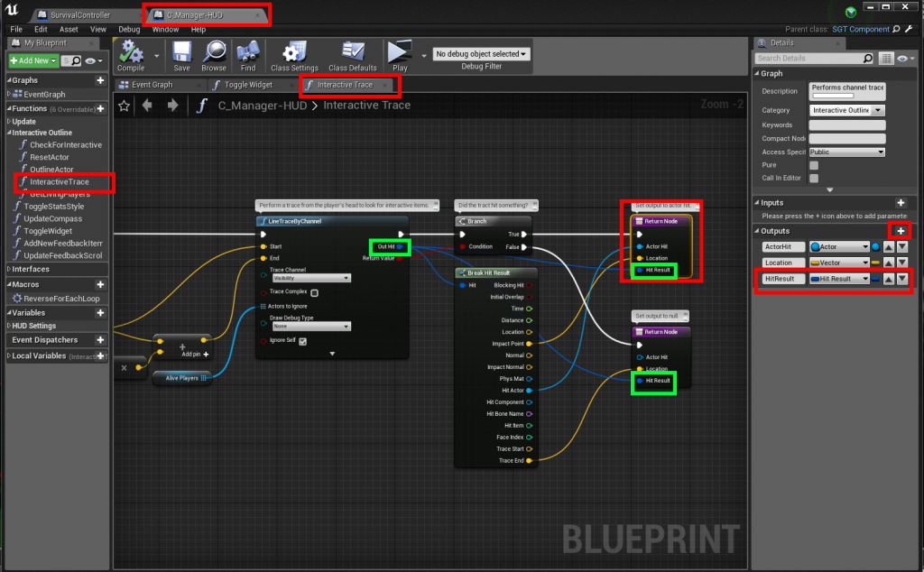
Task: Open the Trace Channel Visibility dropdown
Action: (x=311, y=278)
